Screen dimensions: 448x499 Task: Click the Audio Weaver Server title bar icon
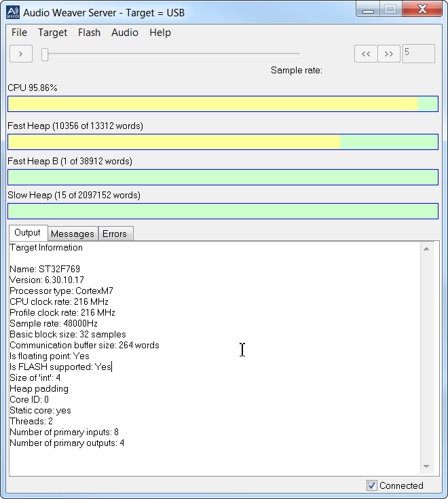[13, 12]
